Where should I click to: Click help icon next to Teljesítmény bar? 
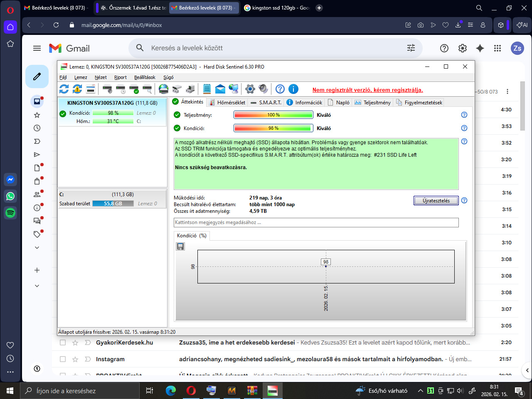464,115
